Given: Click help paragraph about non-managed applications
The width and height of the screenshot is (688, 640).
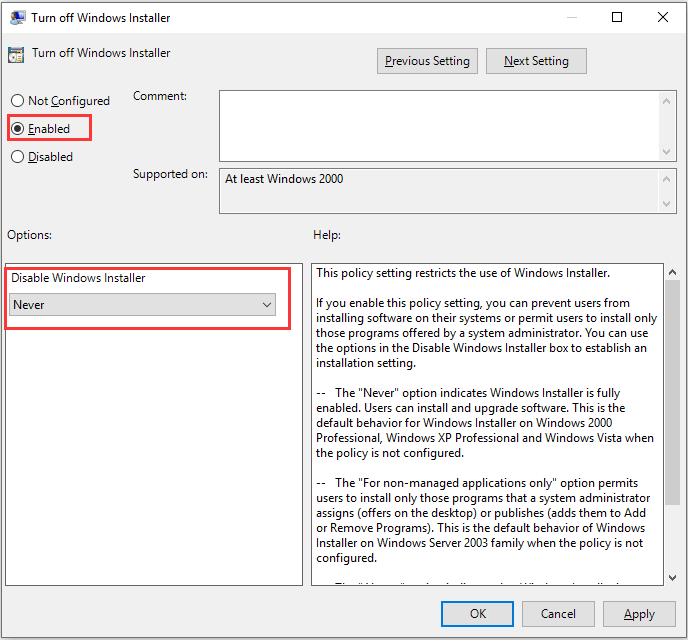Looking at the screenshot, I should click(x=483, y=520).
